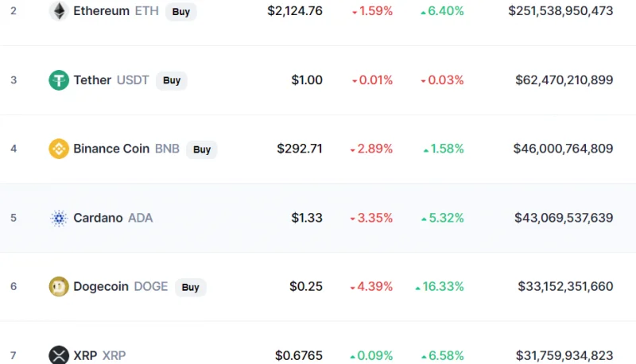Click Cardano's market cap $43,069,537,639

point(564,218)
